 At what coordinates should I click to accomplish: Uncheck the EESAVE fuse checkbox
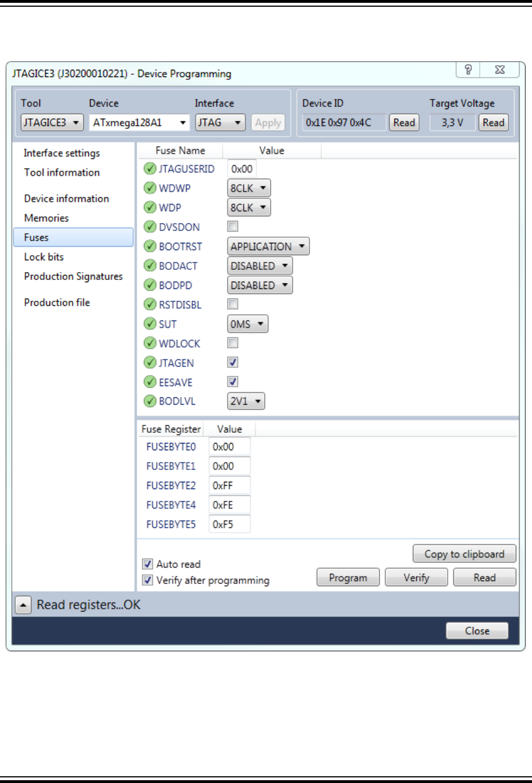click(233, 382)
